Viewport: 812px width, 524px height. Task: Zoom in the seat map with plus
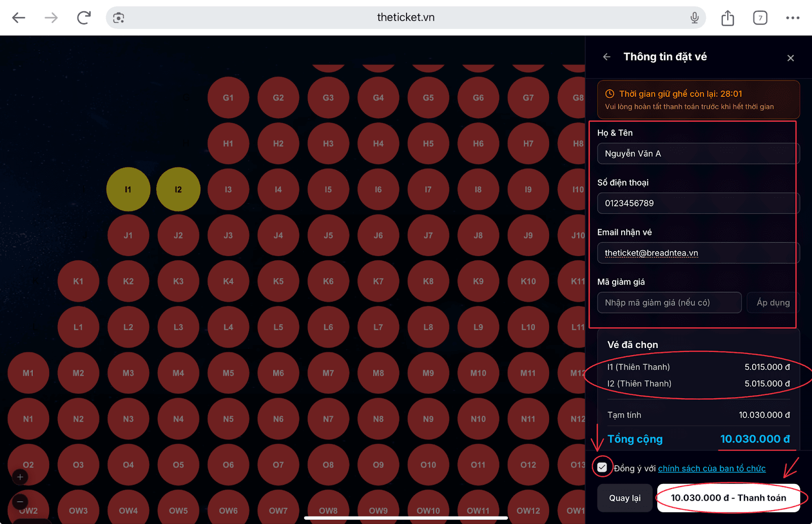20,477
